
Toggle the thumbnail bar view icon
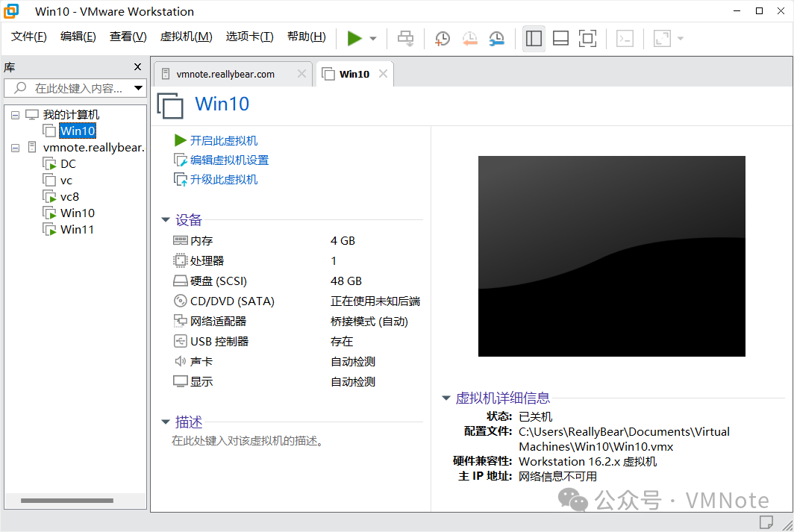[x=560, y=39]
